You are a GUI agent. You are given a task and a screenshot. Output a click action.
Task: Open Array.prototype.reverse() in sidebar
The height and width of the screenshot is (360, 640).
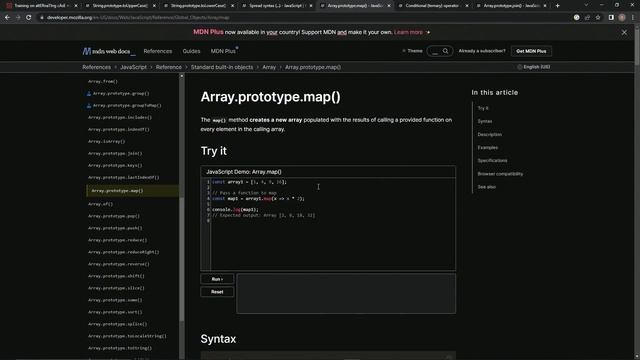[x=118, y=264]
